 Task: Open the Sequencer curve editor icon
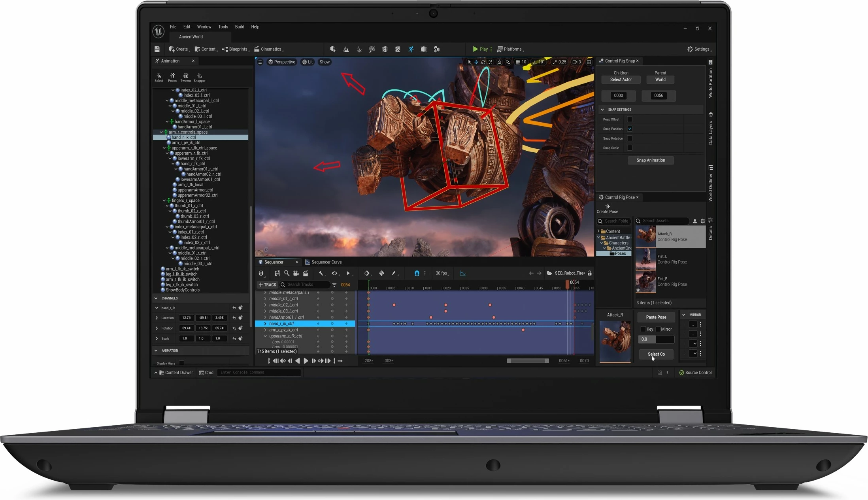pyautogui.click(x=462, y=273)
